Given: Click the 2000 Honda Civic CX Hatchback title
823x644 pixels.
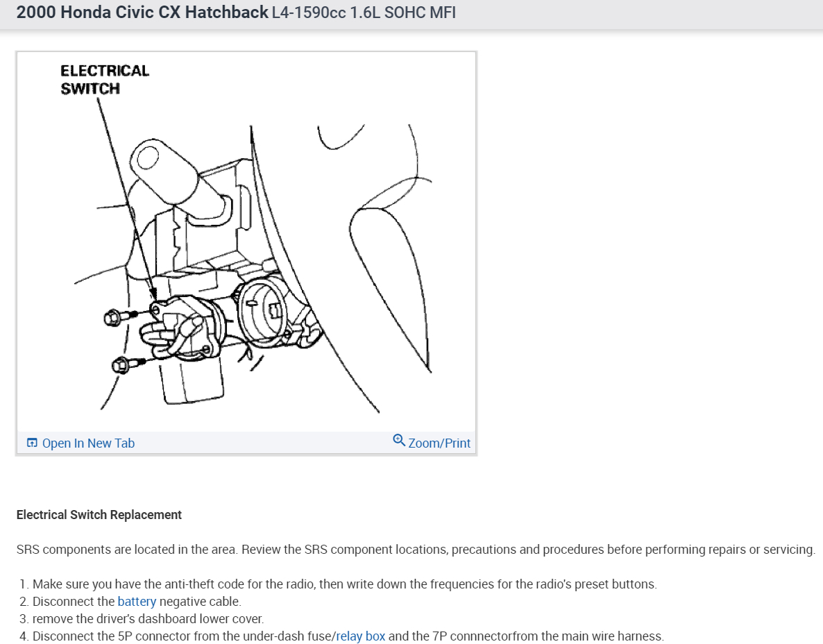Looking at the screenshot, I should pyautogui.click(x=142, y=12).
